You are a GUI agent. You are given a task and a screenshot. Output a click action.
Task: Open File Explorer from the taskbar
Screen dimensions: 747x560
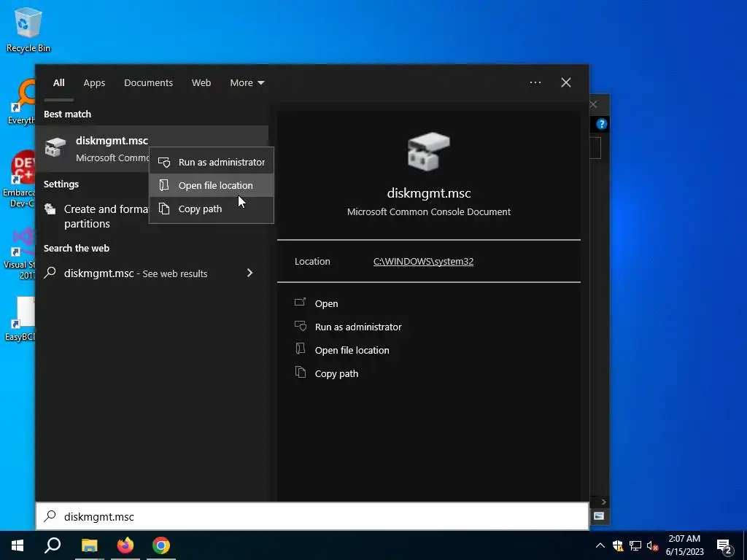click(89, 545)
